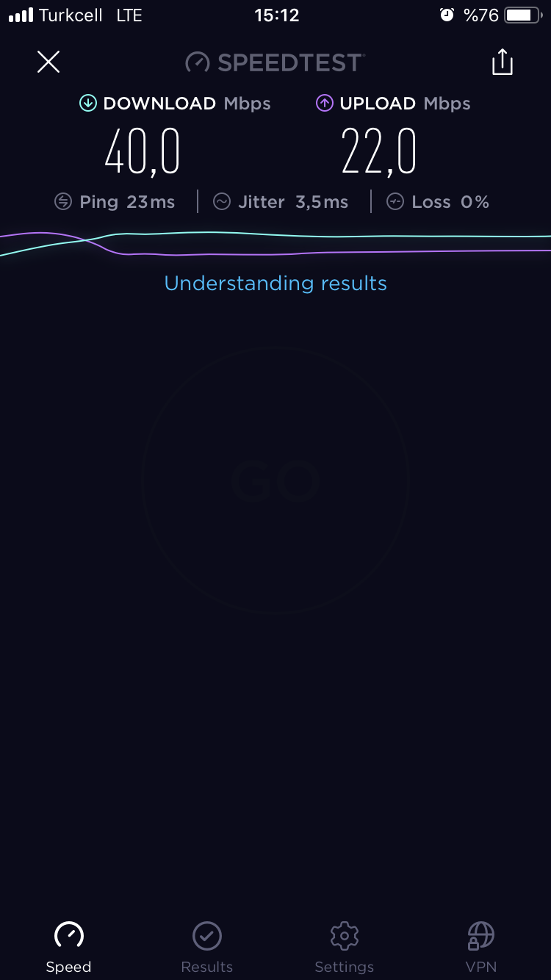Tap the battery indicator in status bar
The image size is (551, 980).
click(x=522, y=15)
